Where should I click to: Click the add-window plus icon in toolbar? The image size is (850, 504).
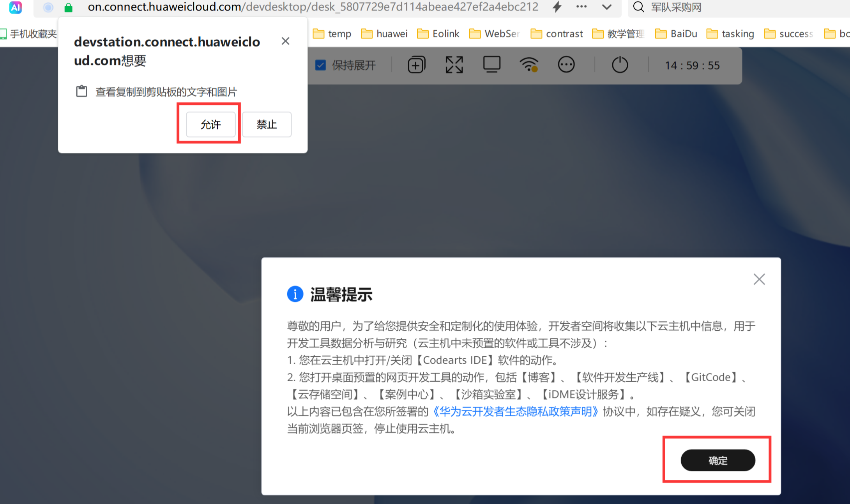416,65
